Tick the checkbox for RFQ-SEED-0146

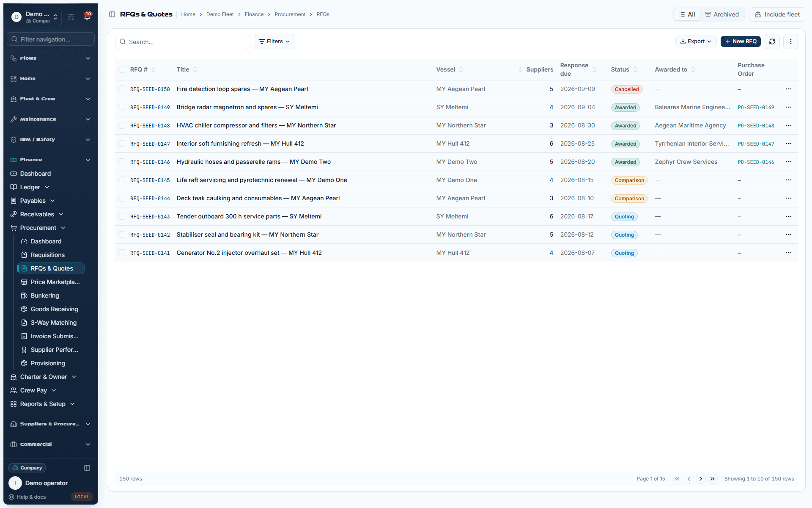click(x=122, y=162)
